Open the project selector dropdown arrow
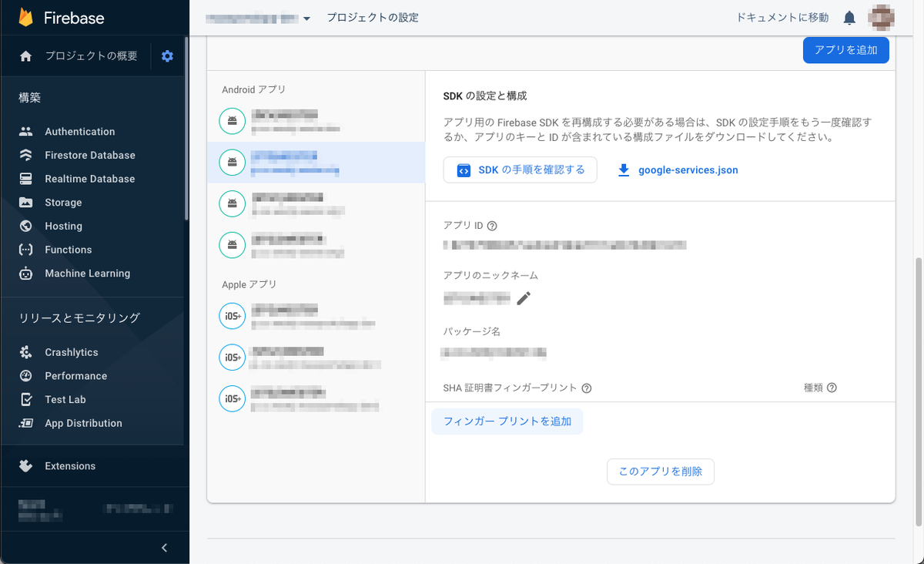The height and width of the screenshot is (564, 924). tap(306, 18)
